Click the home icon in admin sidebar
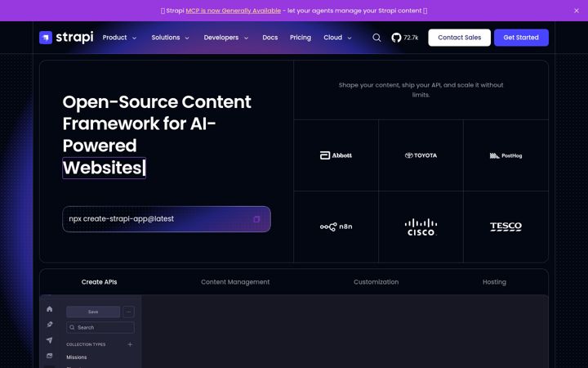This screenshot has width=588, height=368. pyautogui.click(x=50, y=309)
